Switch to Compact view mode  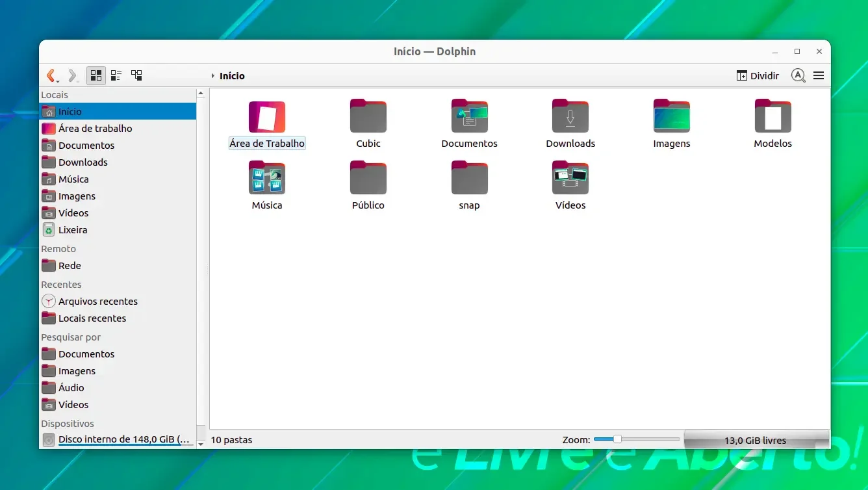(116, 75)
